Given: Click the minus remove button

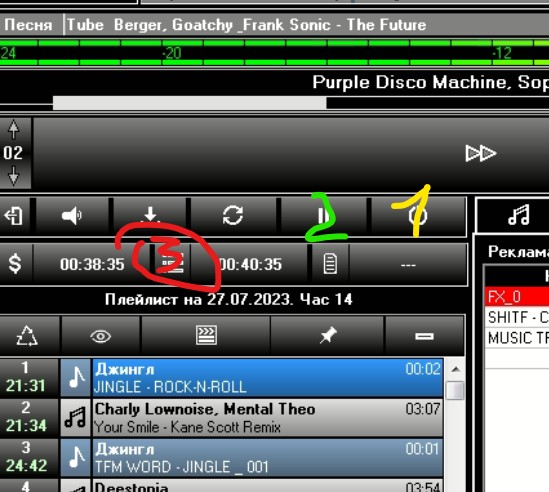Looking at the screenshot, I should point(424,337).
